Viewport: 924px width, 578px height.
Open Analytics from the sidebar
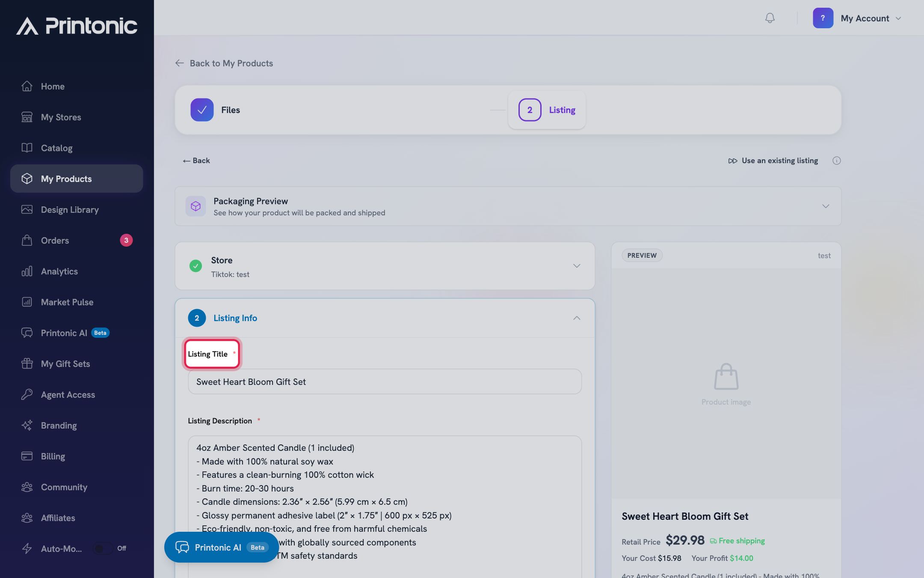[77, 271]
